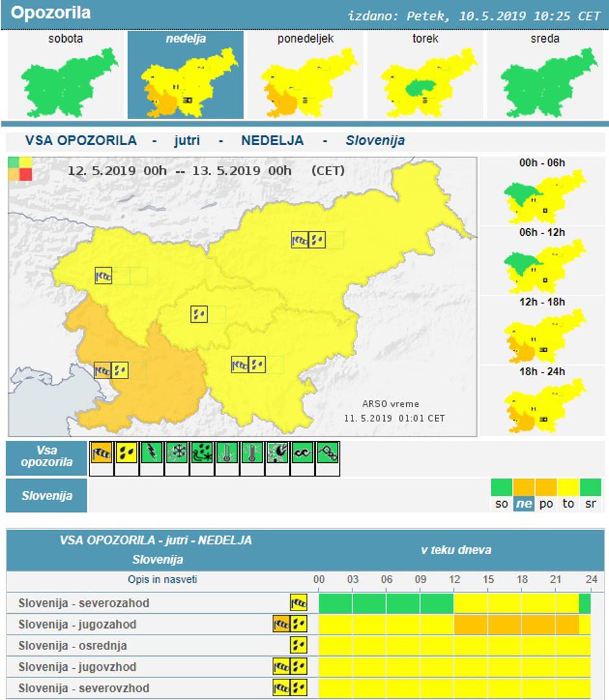Click the wind and rain symbol on the southwest region
Viewport: 609px width, 700px height.
112,369
